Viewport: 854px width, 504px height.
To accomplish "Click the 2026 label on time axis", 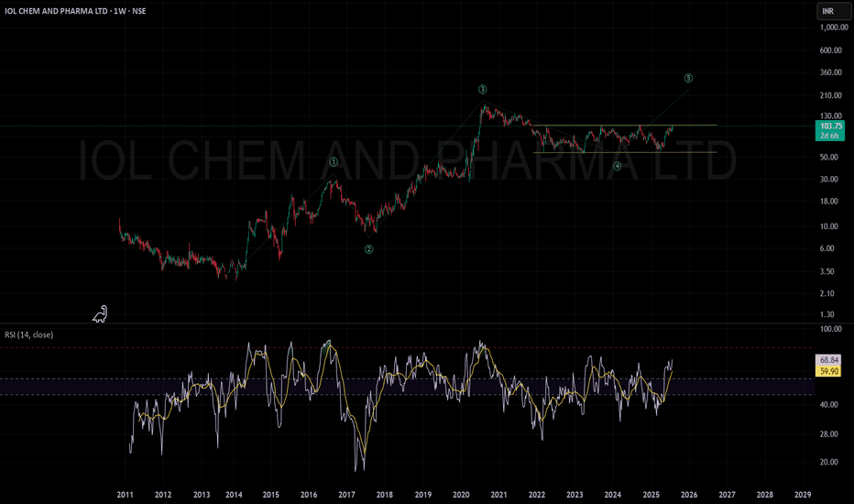I will pyautogui.click(x=689, y=495).
